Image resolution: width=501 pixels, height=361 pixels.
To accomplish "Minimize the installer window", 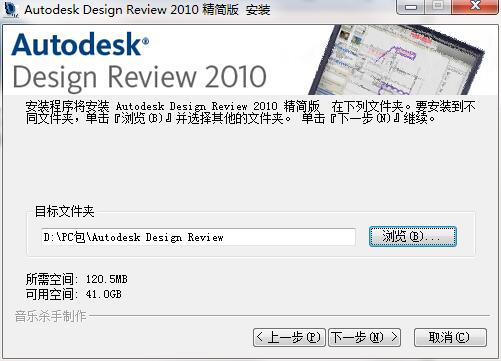I will (411, 7).
